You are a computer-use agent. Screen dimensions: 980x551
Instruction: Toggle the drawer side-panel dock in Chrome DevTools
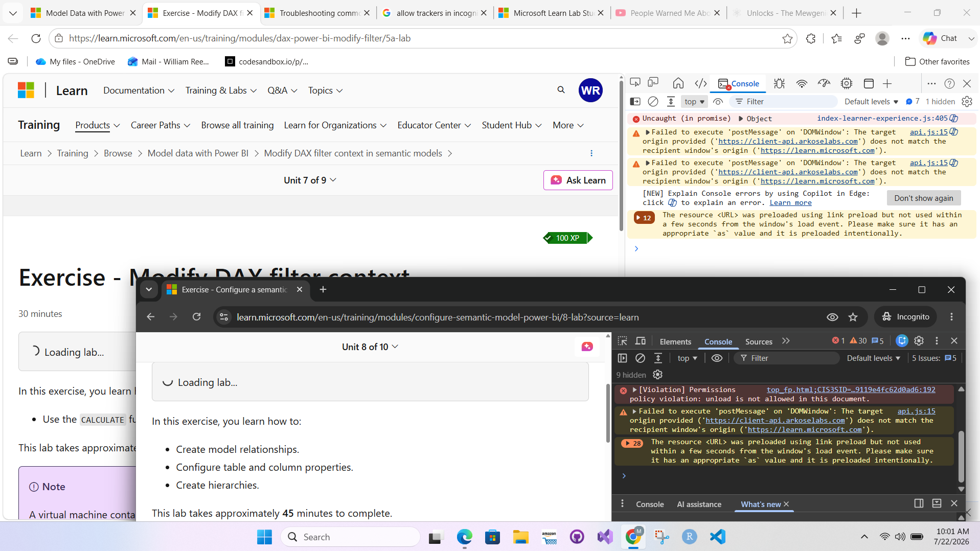[919, 503]
